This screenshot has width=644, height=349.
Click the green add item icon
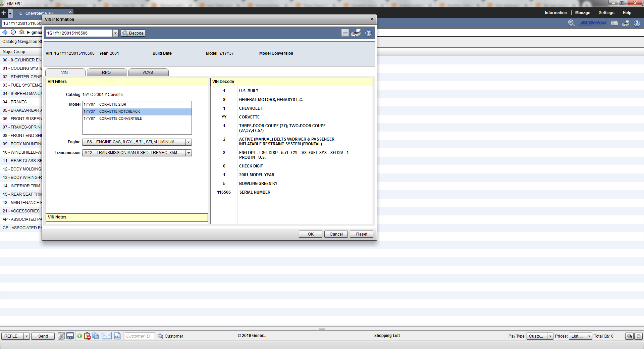coord(79,336)
